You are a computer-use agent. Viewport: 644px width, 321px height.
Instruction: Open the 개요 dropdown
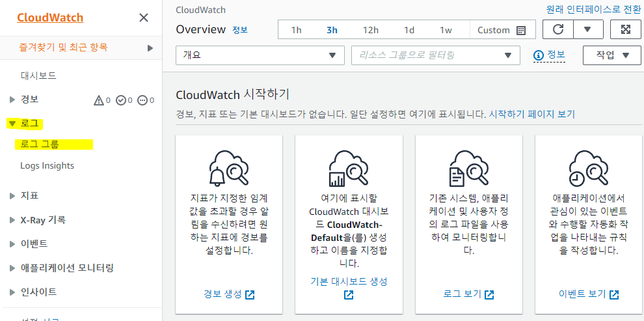pos(260,55)
